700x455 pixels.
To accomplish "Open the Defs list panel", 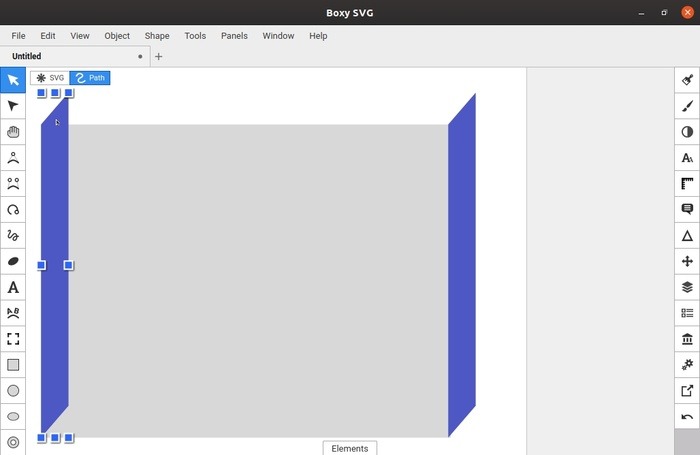I will coord(687,313).
